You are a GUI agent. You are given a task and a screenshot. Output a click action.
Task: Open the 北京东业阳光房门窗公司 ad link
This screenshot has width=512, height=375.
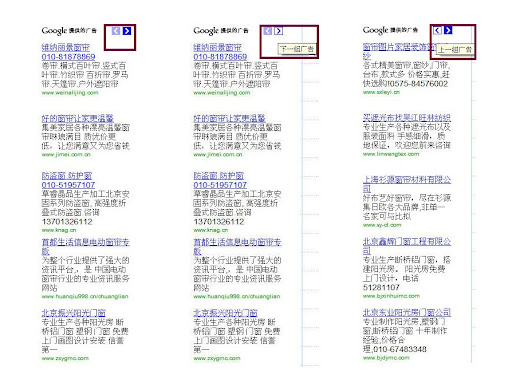pyautogui.click(x=407, y=312)
